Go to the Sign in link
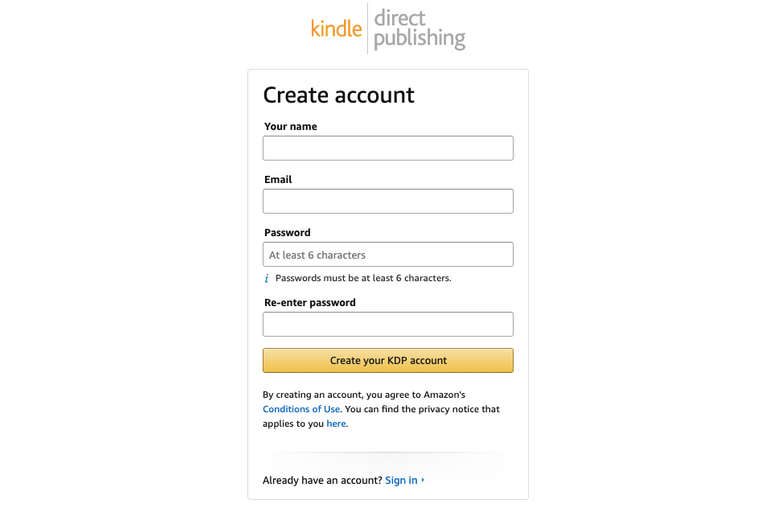The height and width of the screenshot is (508, 760). [x=401, y=481]
